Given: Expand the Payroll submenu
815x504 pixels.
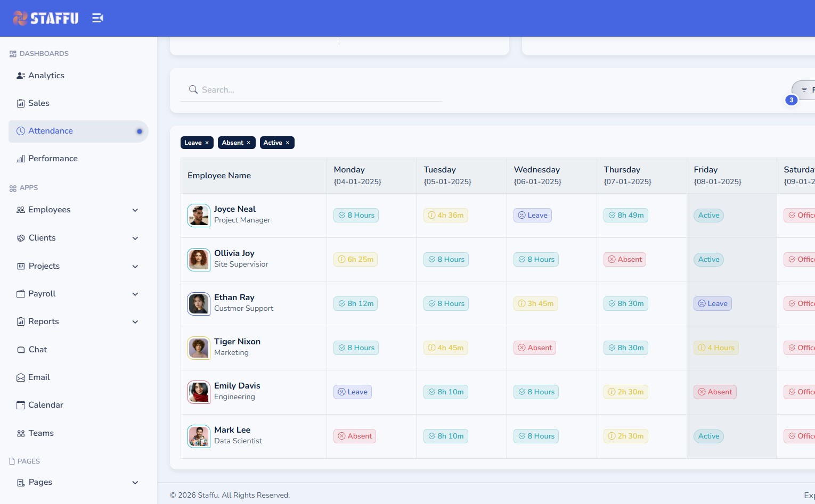Looking at the screenshot, I should coord(135,294).
